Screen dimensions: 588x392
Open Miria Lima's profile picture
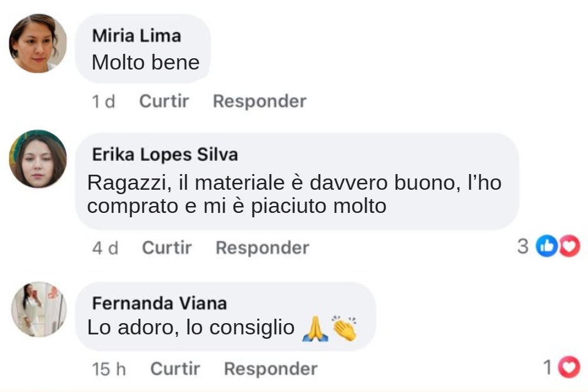coord(38,44)
